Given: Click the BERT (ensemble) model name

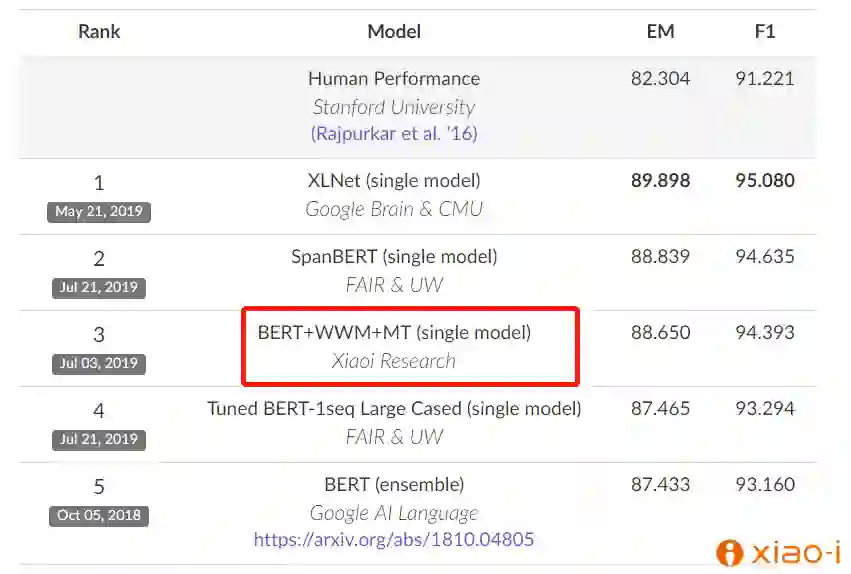Looking at the screenshot, I should (x=394, y=485).
